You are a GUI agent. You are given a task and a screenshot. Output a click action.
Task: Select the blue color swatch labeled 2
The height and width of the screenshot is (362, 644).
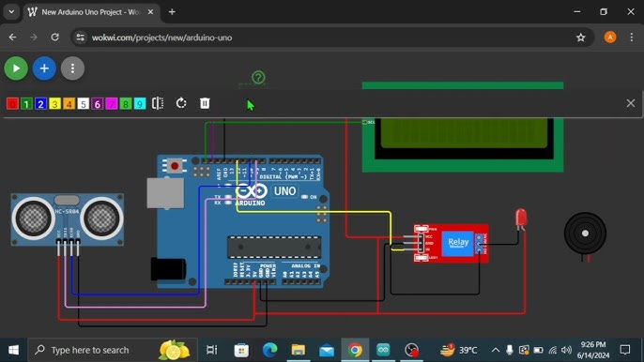coord(40,104)
